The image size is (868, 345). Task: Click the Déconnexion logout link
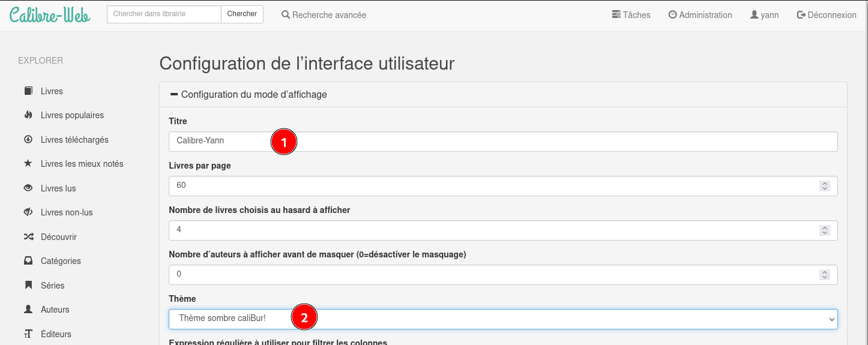pyautogui.click(x=826, y=15)
